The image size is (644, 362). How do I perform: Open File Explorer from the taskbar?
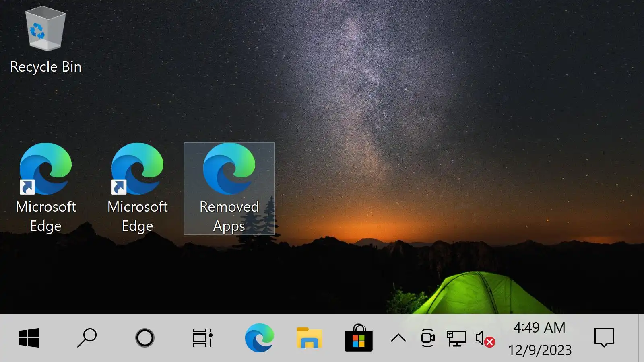click(x=309, y=338)
